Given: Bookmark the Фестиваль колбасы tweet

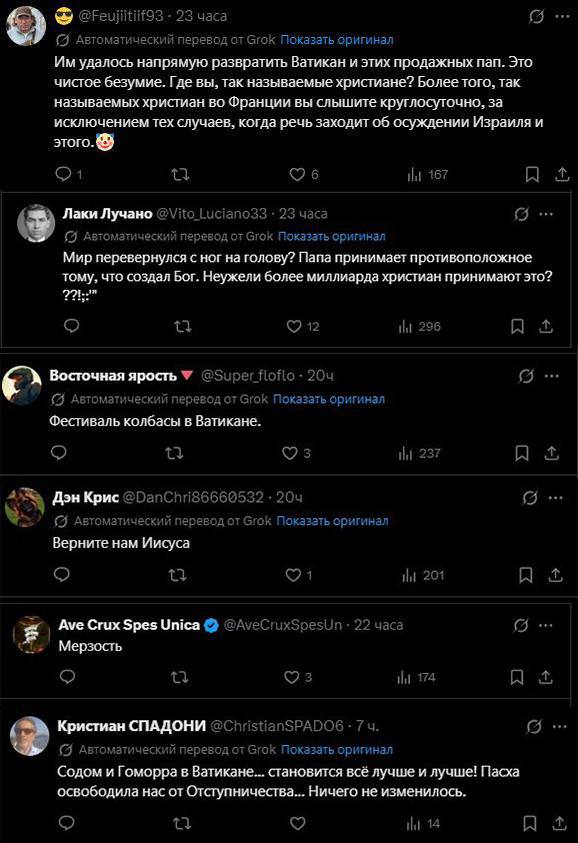Looking at the screenshot, I should click(x=522, y=453).
